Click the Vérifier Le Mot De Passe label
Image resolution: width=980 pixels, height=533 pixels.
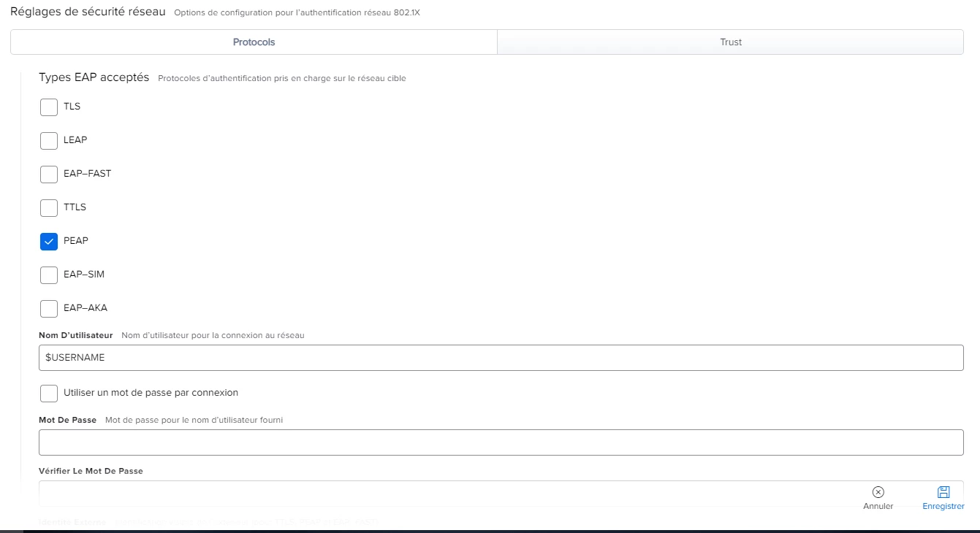click(91, 471)
